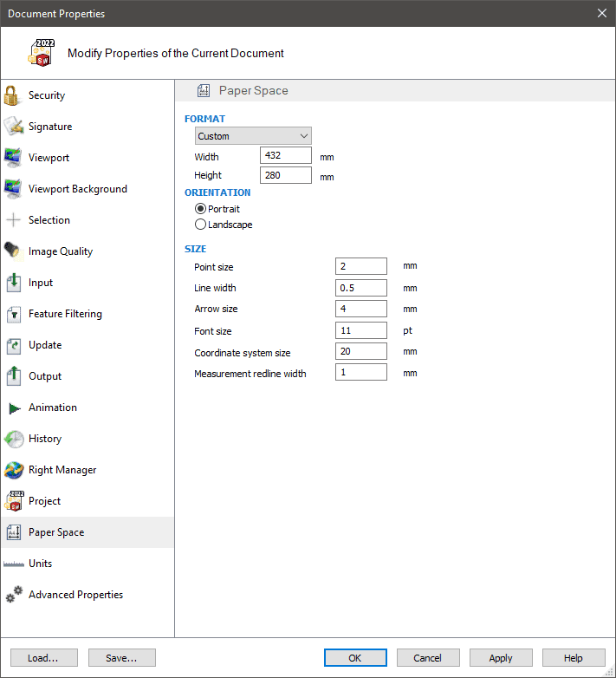Click the Font size field
The image size is (616, 678).
coord(361,330)
